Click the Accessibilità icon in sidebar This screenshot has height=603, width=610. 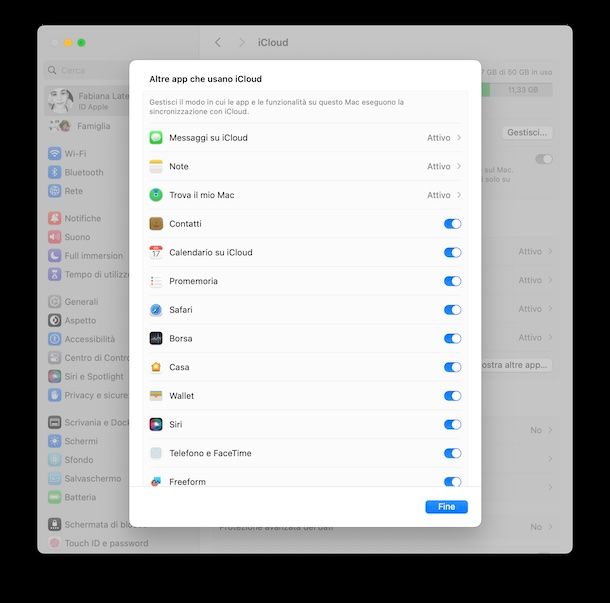(54, 339)
